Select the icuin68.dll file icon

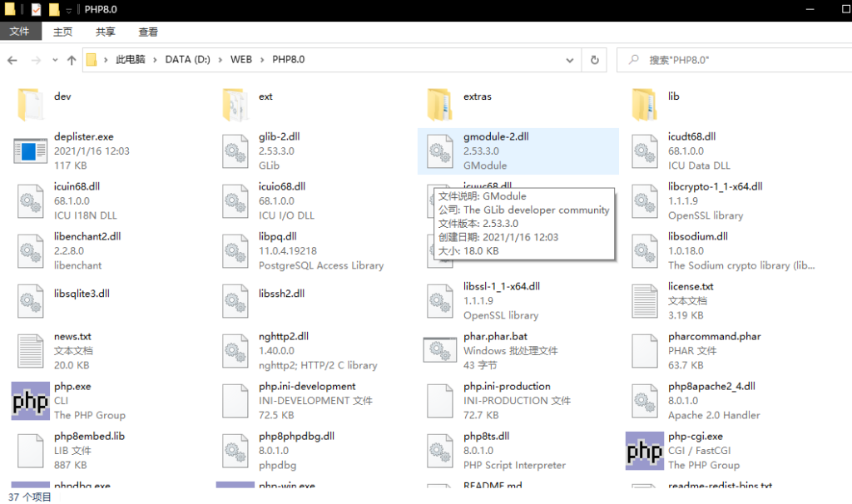(x=31, y=201)
